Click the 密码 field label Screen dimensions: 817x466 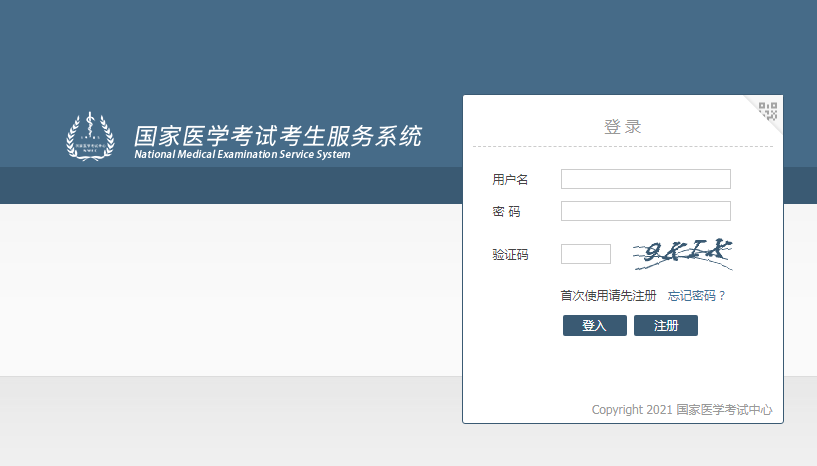click(x=506, y=211)
